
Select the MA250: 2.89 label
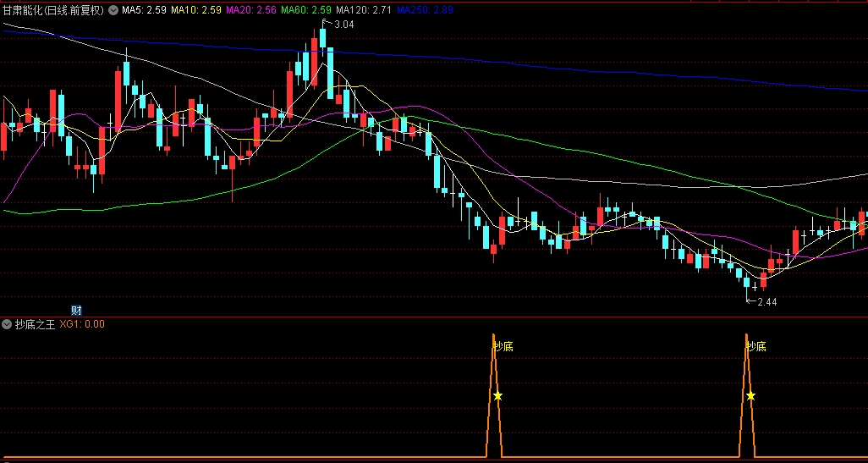point(426,9)
